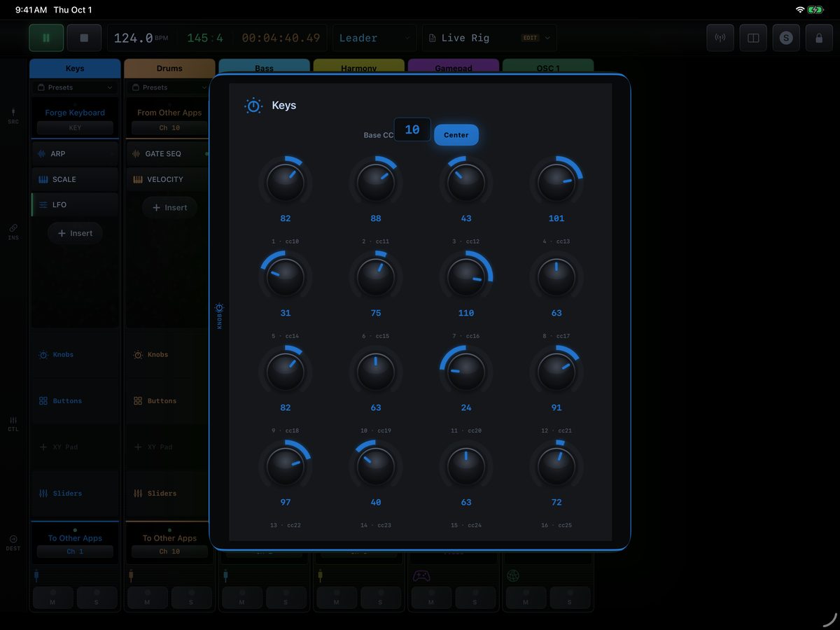The width and height of the screenshot is (840, 630).
Task: Mute the Gamepad channel with M
Action: (430, 598)
